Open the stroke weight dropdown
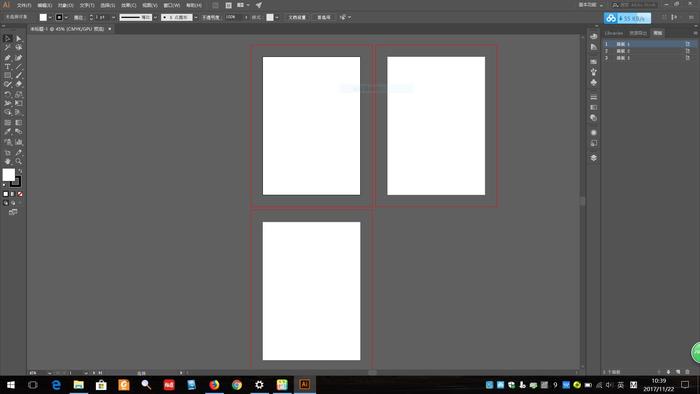700x394 pixels. [x=113, y=17]
